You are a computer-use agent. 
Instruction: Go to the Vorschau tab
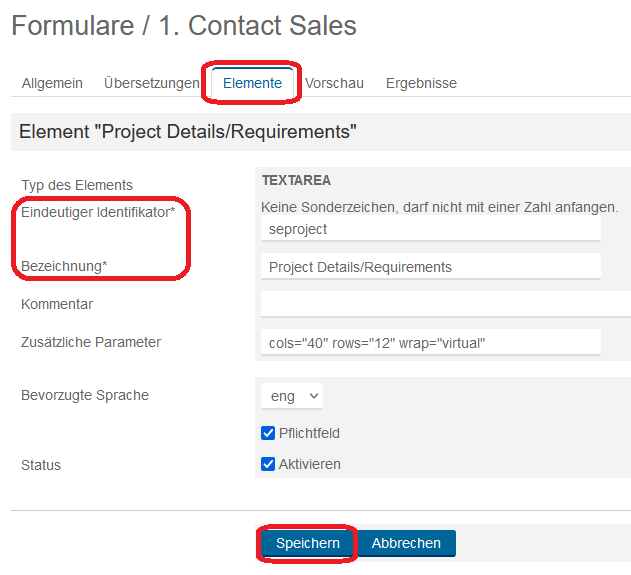(334, 83)
